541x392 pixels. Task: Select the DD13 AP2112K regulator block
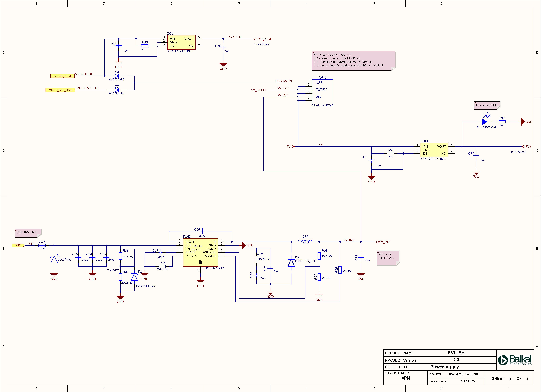point(434,150)
